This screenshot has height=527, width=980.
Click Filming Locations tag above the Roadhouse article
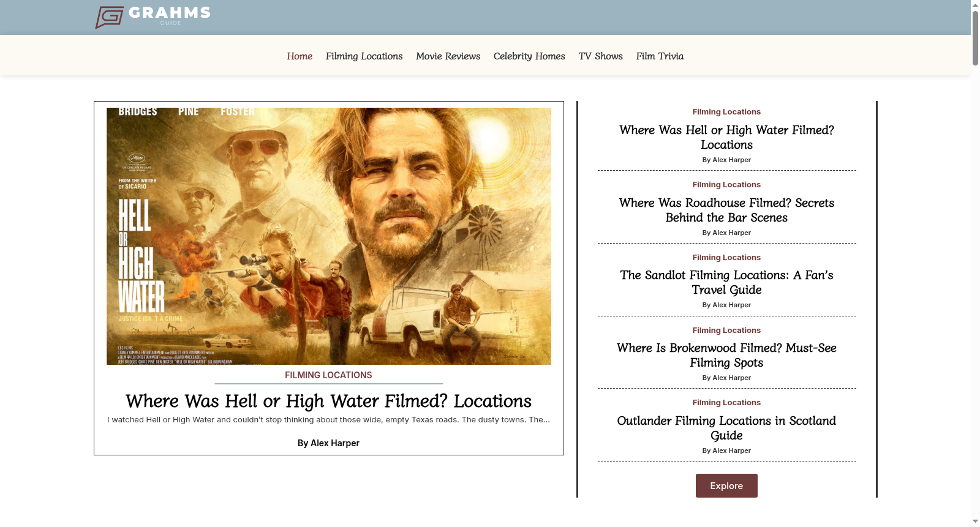coord(726,185)
